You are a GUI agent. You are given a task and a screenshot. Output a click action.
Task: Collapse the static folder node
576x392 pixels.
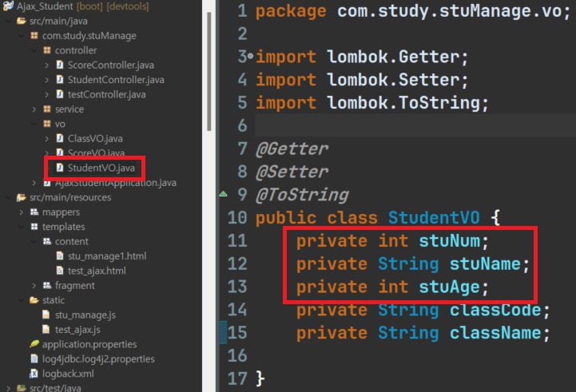[x=22, y=300]
